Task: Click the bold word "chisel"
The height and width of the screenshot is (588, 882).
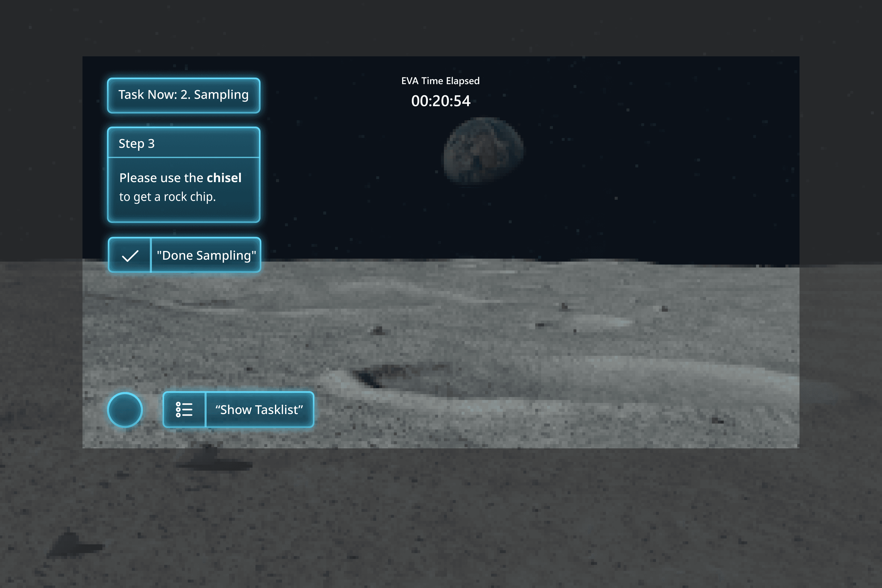Action: (224, 178)
